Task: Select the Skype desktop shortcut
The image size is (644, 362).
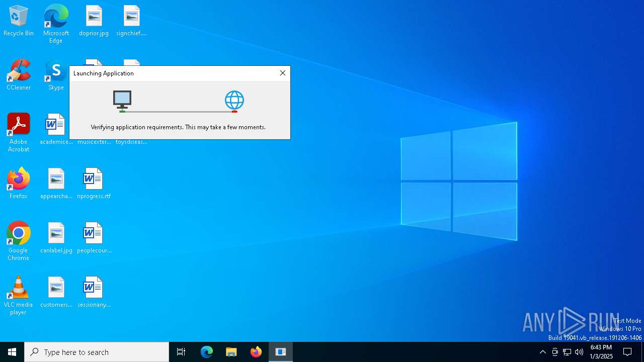Action: pos(56,75)
